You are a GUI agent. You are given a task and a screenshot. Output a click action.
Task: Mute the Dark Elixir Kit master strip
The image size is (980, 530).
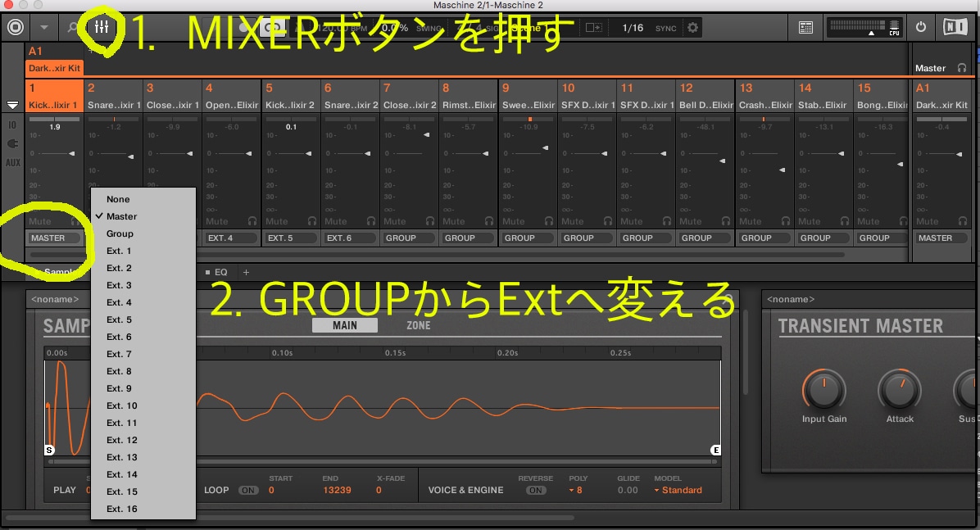[928, 221]
